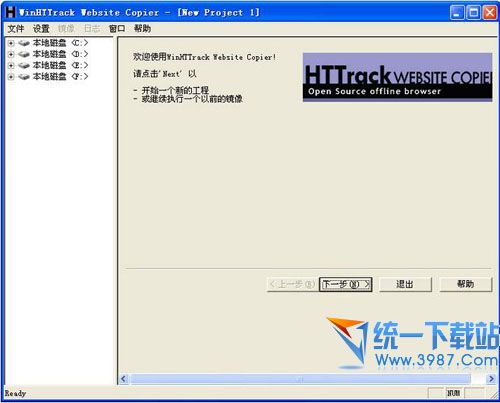Maximize the WinHTTrack window
The width and height of the screenshot is (500, 403).
click(473, 13)
